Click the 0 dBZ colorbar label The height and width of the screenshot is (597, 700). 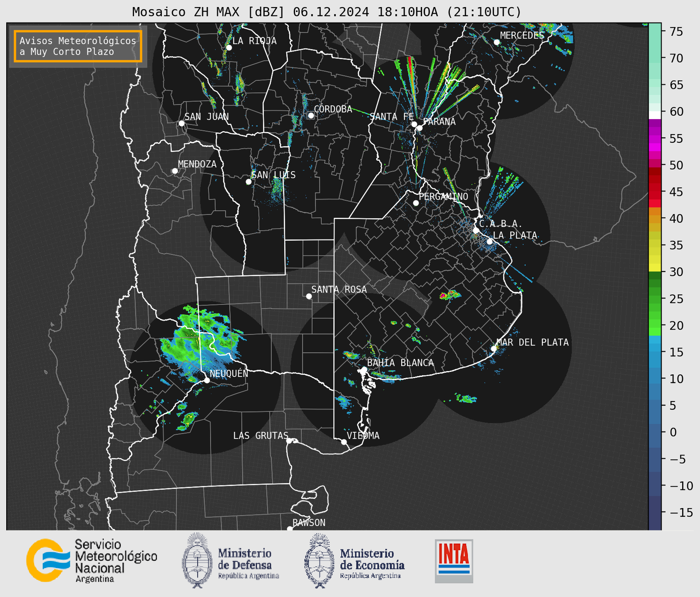[x=673, y=432]
